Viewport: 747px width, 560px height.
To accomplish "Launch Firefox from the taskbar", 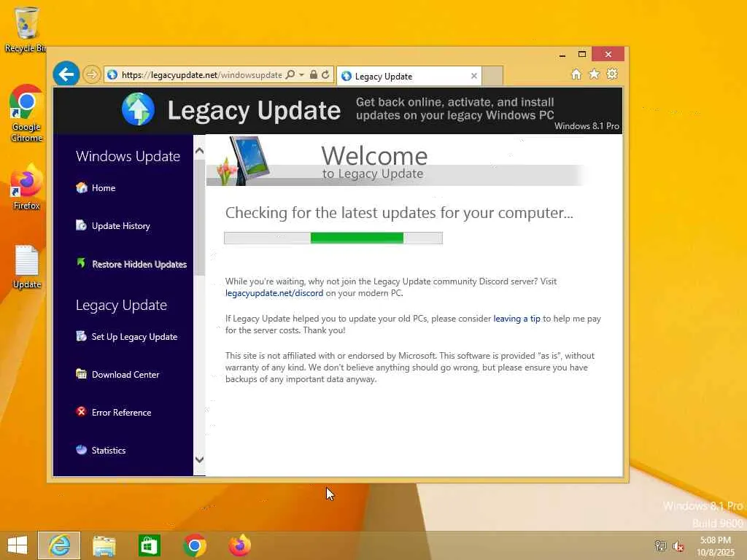I will point(239,545).
